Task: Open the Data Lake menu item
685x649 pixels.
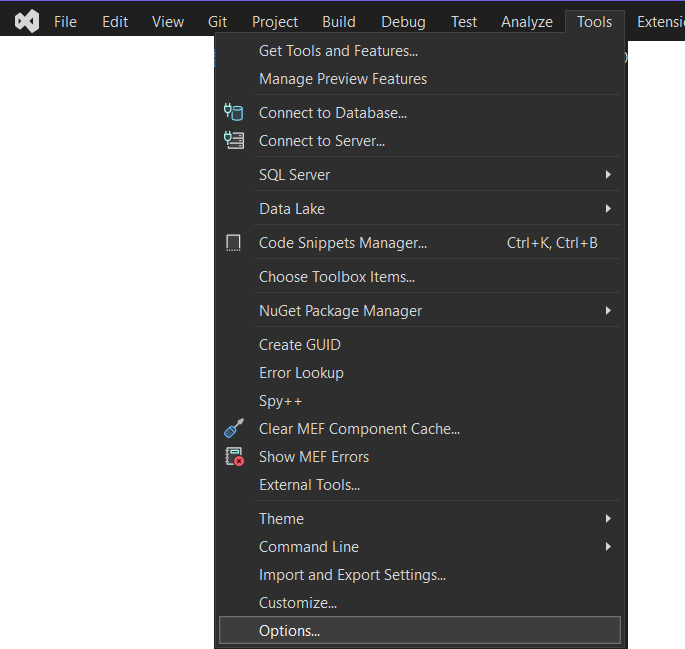Action: point(419,209)
